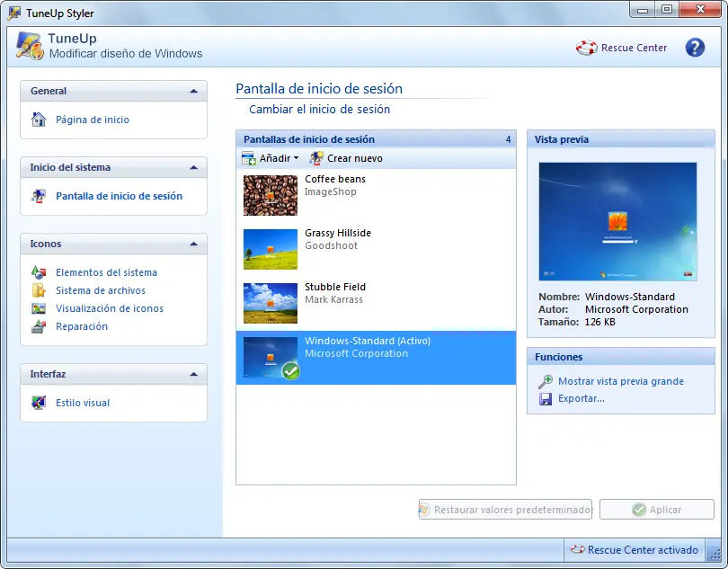Collapse the General panel
This screenshot has width=728, height=569.
(193, 91)
